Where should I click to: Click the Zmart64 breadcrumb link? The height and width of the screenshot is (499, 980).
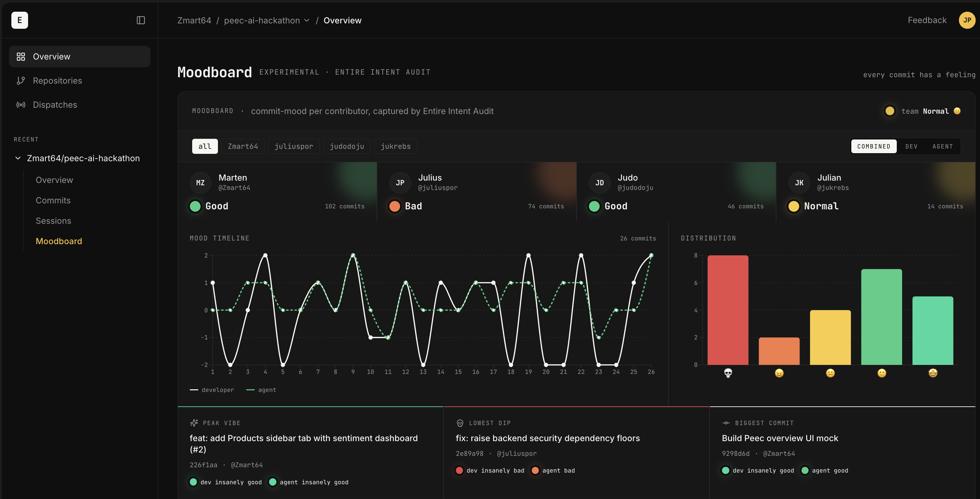tap(194, 20)
